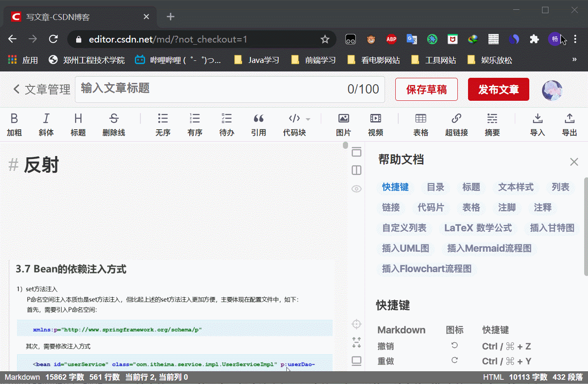
Task: Insert table with 表格 tool
Action: pyautogui.click(x=421, y=125)
